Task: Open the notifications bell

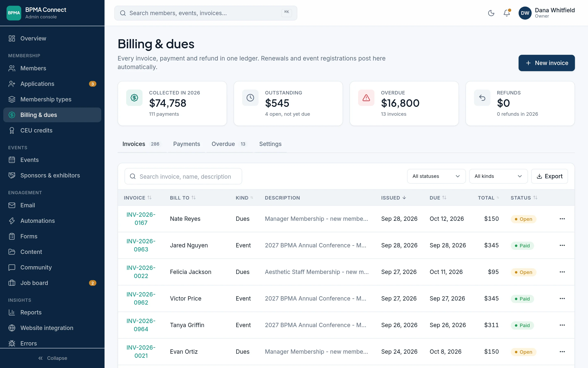Action: coord(507,13)
